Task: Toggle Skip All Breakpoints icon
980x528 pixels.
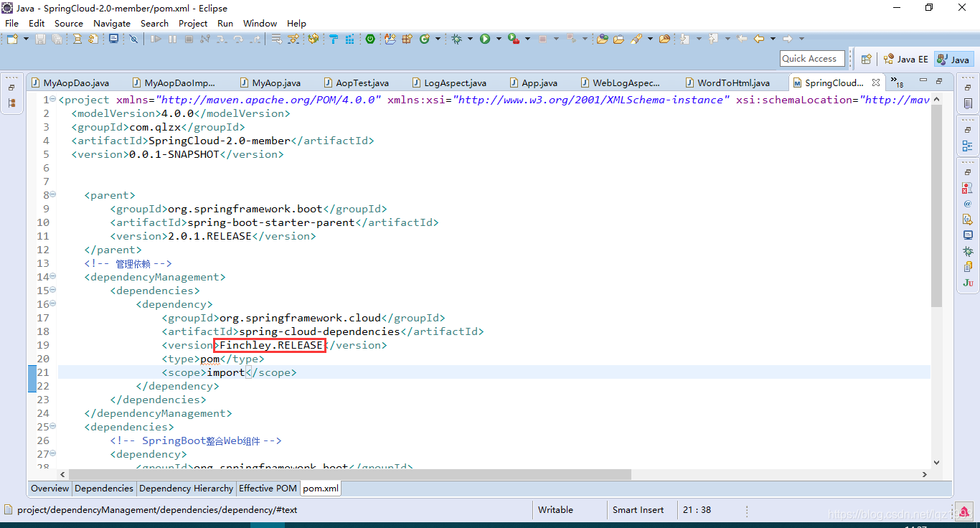Action: [x=133, y=39]
